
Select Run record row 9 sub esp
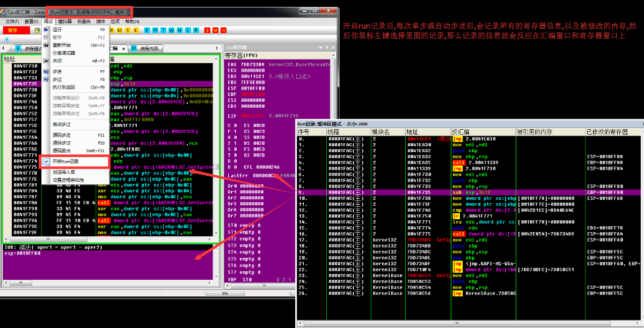tap(468, 192)
